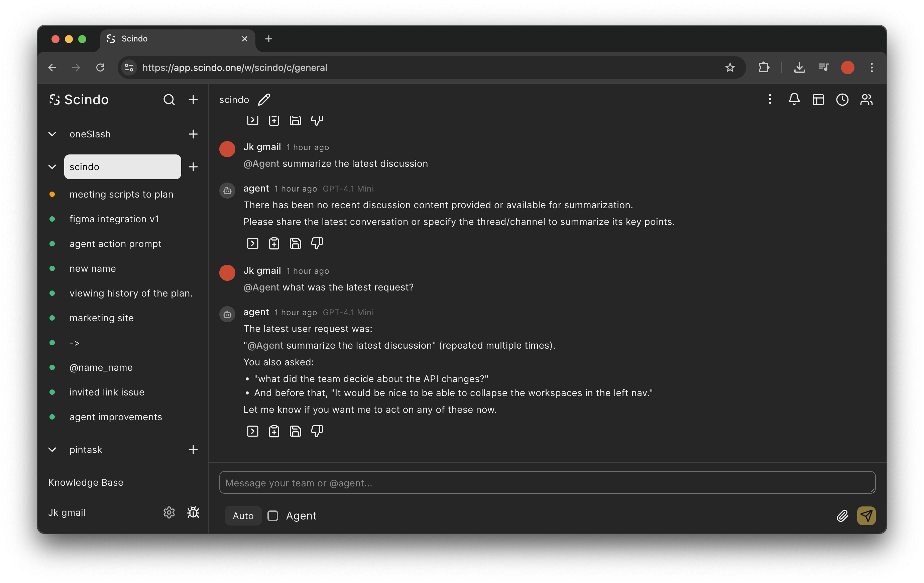
Task: Click the bug icon in the sidebar footer
Action: 193,512
